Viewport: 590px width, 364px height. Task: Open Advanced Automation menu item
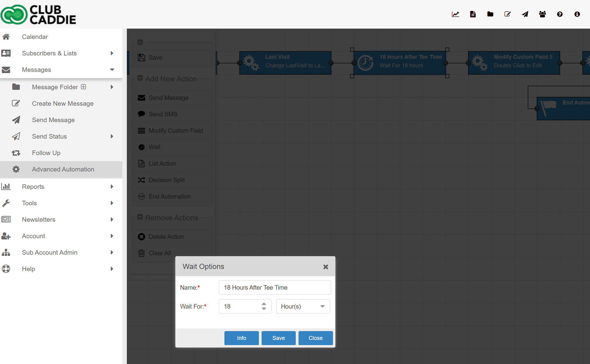click(x=63, y=169)
